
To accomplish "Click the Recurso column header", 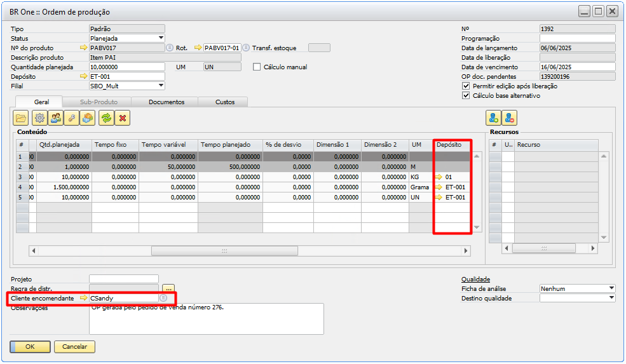I will click(x=556, y=144).
